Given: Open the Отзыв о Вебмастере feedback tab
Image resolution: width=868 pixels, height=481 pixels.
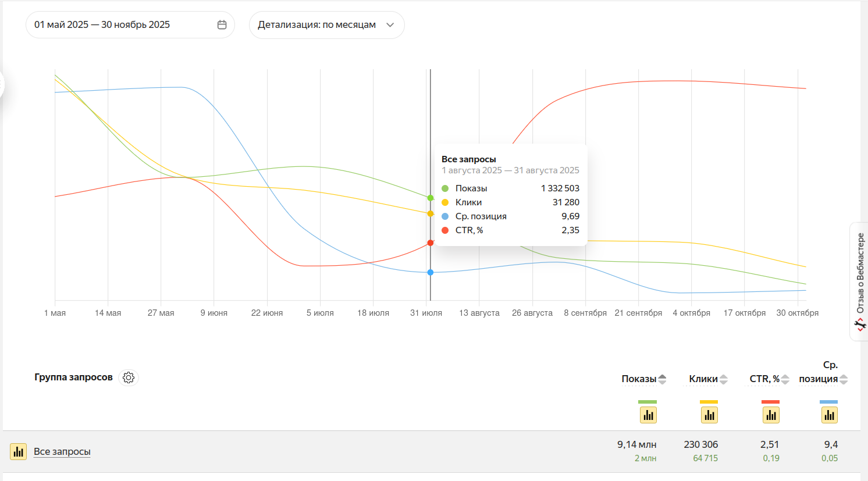Looking at the screenshot, I should point(860,282).
